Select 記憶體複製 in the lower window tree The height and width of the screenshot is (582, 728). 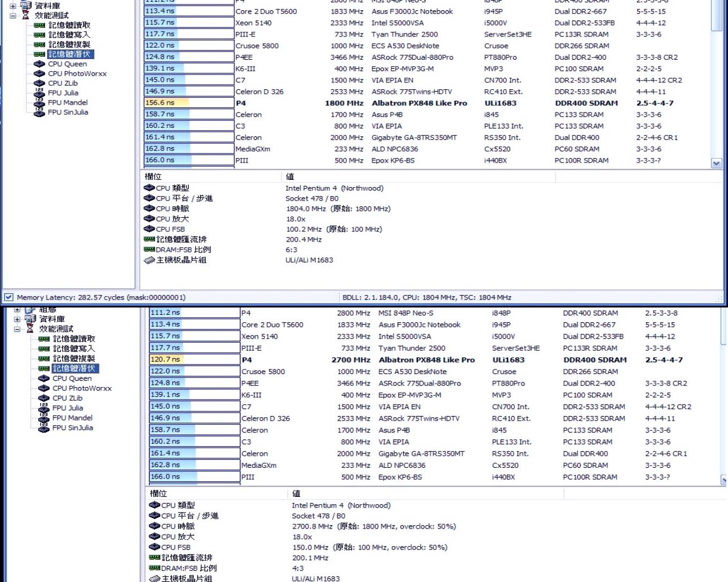click(x=74, y=359)
